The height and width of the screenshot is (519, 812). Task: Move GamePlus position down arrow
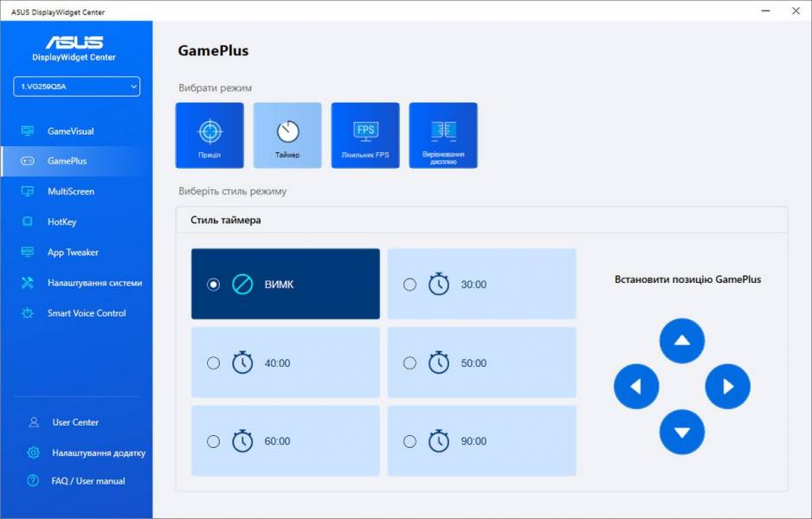(x=682, y=432)
